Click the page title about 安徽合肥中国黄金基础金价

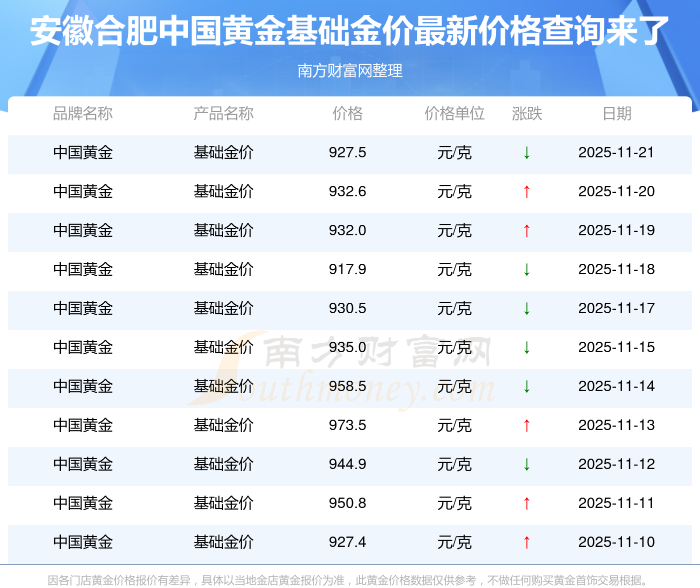click(349, 31)
